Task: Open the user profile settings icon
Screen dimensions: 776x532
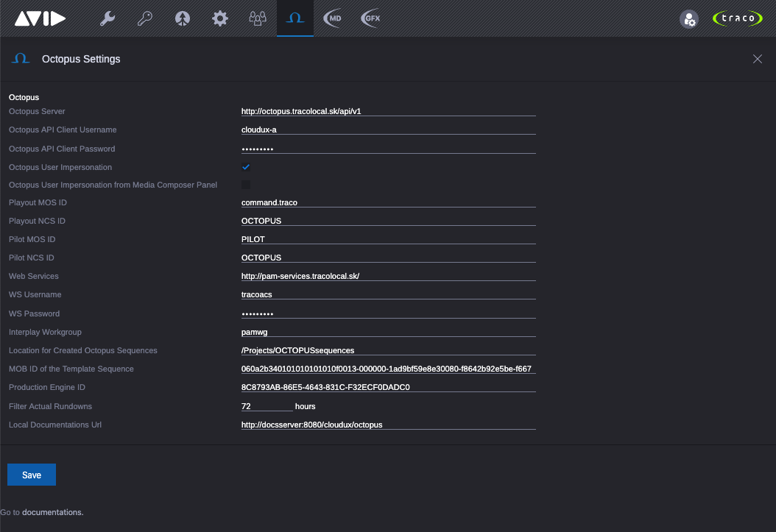Action: pos(689,19)
